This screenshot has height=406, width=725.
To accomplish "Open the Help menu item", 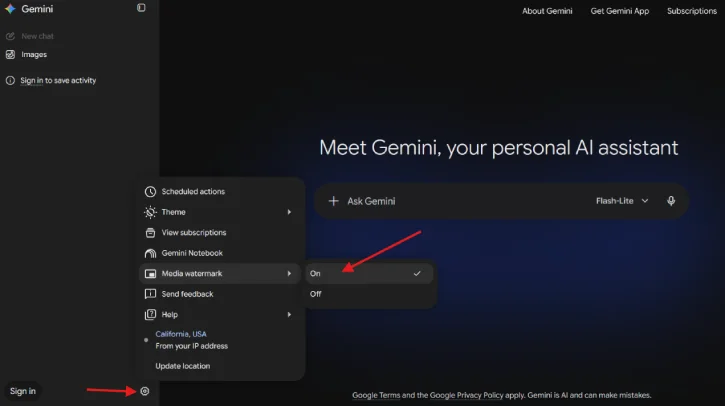I will pyautogui.click(x=220, y=314).
